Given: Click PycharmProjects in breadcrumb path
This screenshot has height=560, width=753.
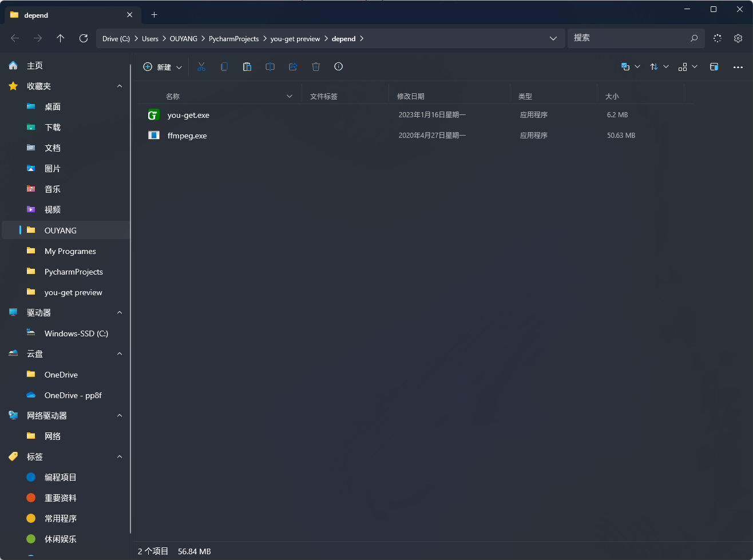Looking at the screenshot, I should (233, 39).
